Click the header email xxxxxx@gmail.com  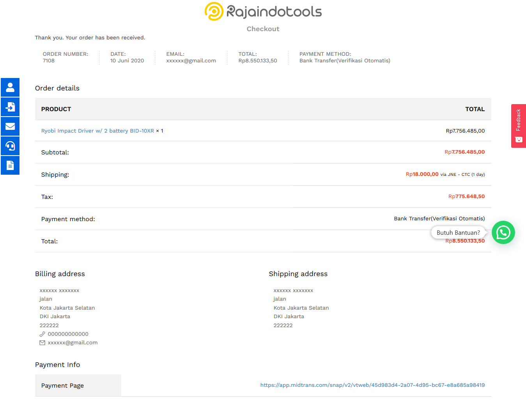pos(191,60)
